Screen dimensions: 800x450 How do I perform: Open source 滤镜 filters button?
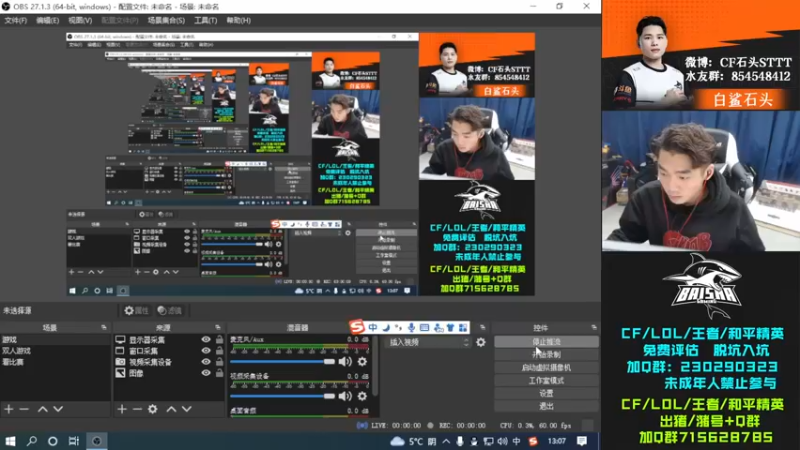pyautogui.click(x=169, y=310)
